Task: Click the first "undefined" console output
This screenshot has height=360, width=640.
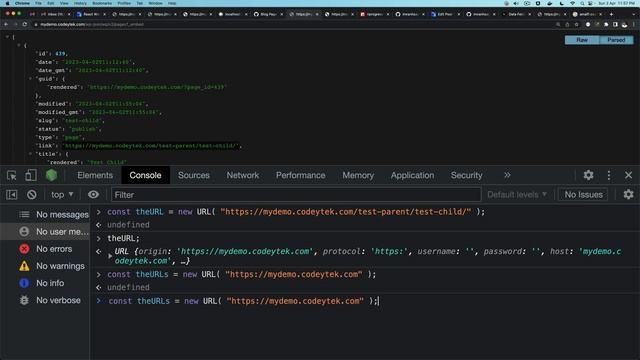Action: click(128, 225)
